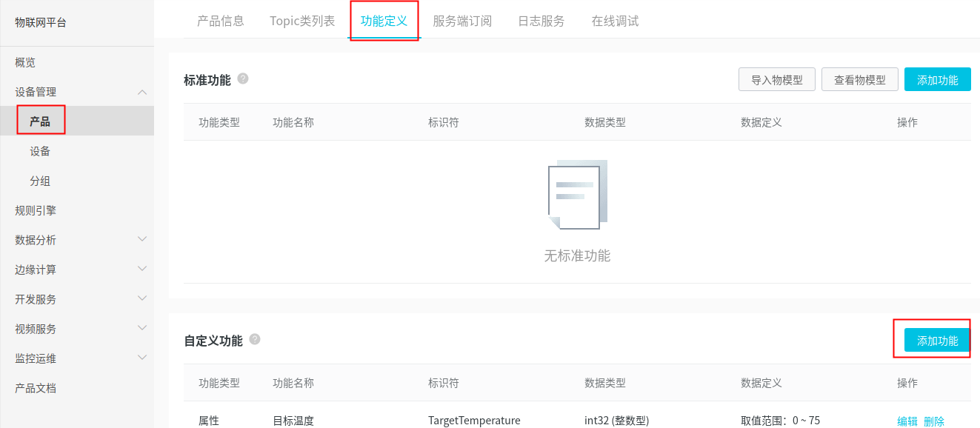
Task: Click the 开发服务 sidebar label
Action: pos(36,299)
